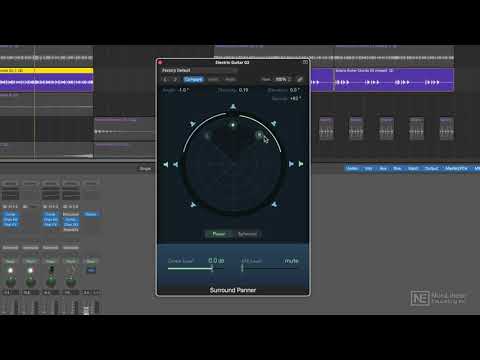Click the yellow region in the tracks area
Image resolution: width=480 pixels, height=360 pixels.
coord(46,71)
